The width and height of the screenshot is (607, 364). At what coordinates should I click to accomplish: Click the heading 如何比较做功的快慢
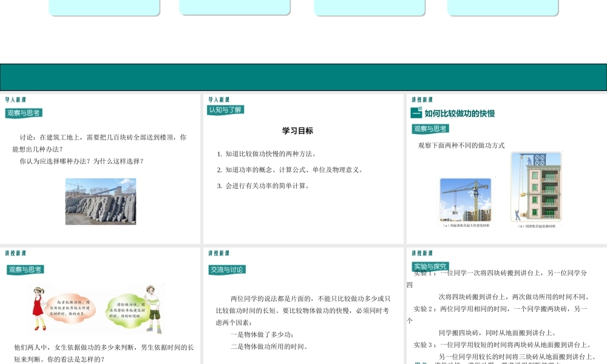459,113
